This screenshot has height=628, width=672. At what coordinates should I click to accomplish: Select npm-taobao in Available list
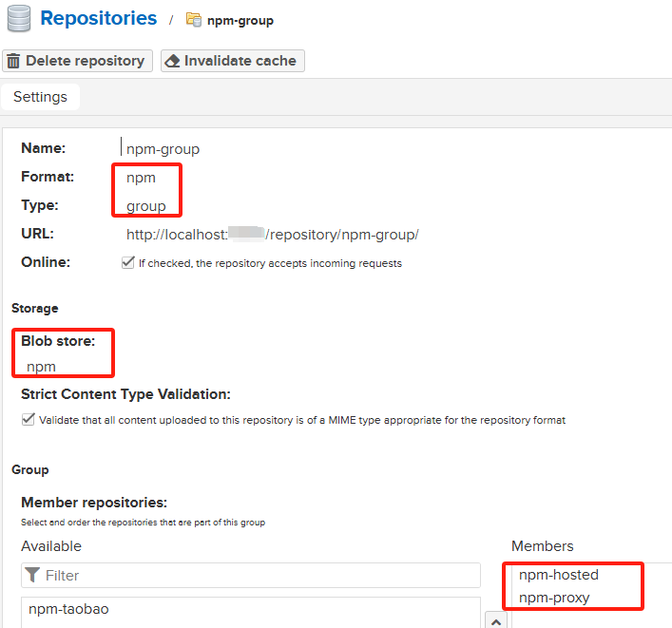[x=68, y=609]
